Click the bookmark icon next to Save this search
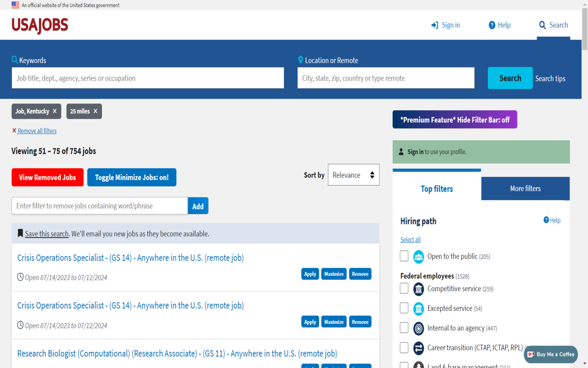Image resolution: width=588 pixels, height=368 pixels. click(x=20, y=233)
